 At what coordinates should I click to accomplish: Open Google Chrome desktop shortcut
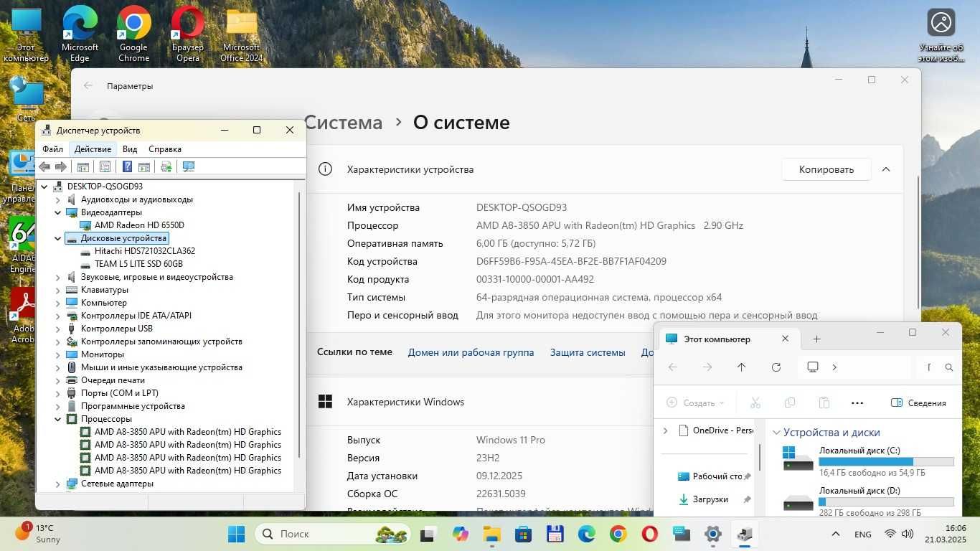pyautogui.click(x=133, y=34)
